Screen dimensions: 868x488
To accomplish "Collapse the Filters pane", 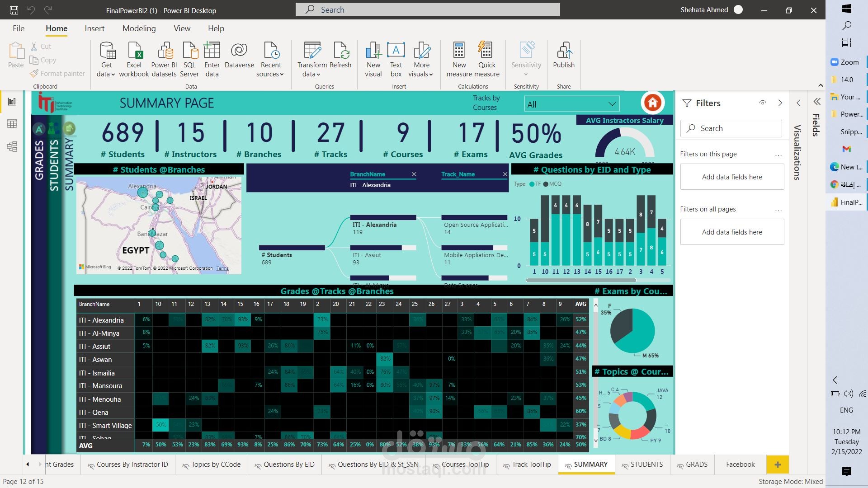I will [780, 103].
